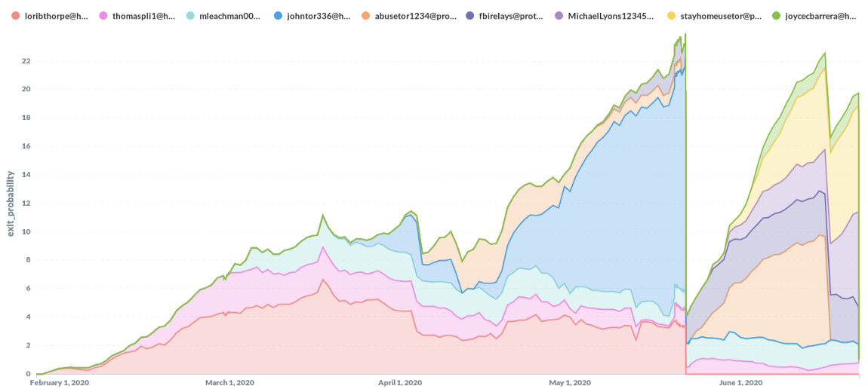Screen dimensions: 868x389
Task: Toggle the thomaspli1 series legend label
Action: coord(144,15)
